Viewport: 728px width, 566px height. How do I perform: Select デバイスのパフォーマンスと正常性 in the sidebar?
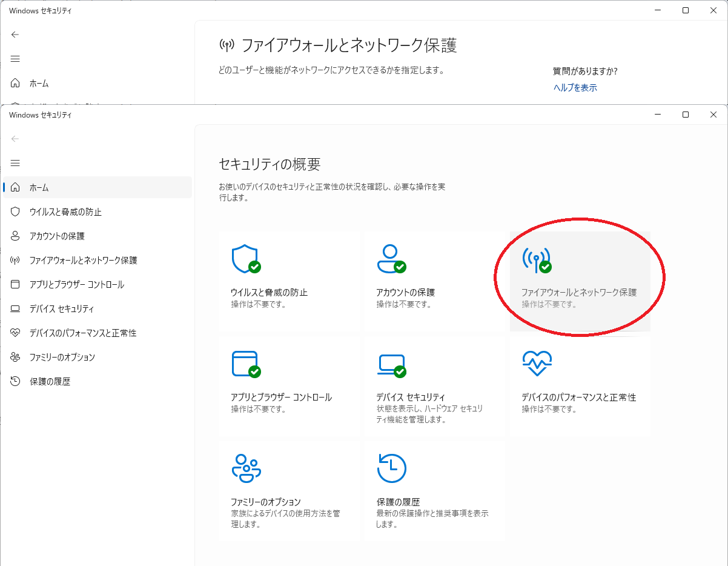point(98,333)
